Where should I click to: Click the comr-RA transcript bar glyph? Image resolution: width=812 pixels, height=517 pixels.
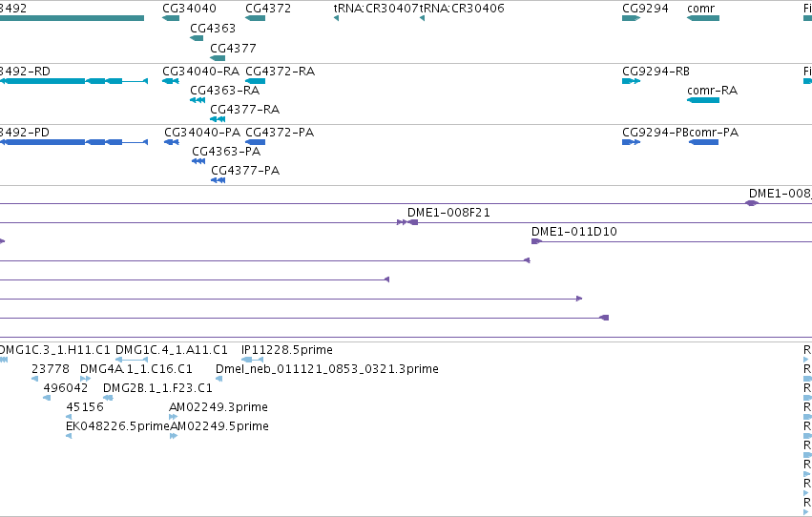click(x=703, y=100)
